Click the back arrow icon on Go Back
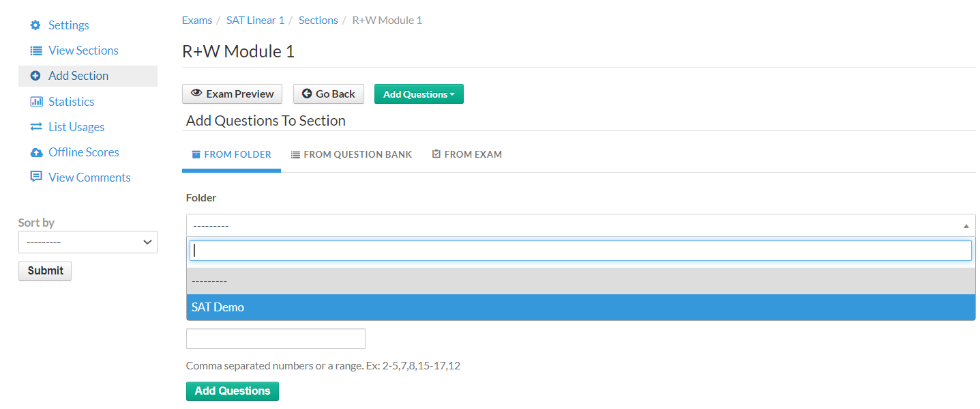 tap(307, 94)
